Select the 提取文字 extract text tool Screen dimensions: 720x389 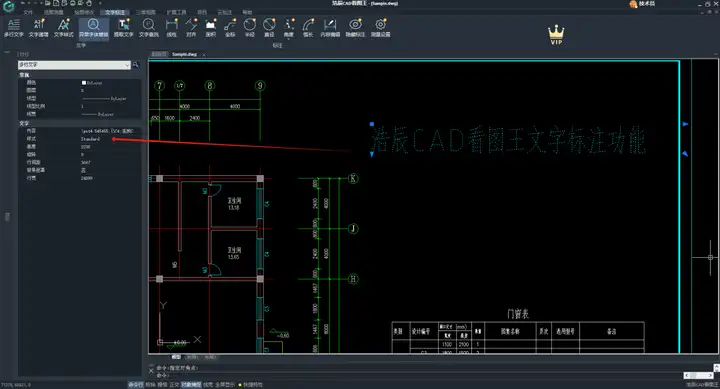124,28
